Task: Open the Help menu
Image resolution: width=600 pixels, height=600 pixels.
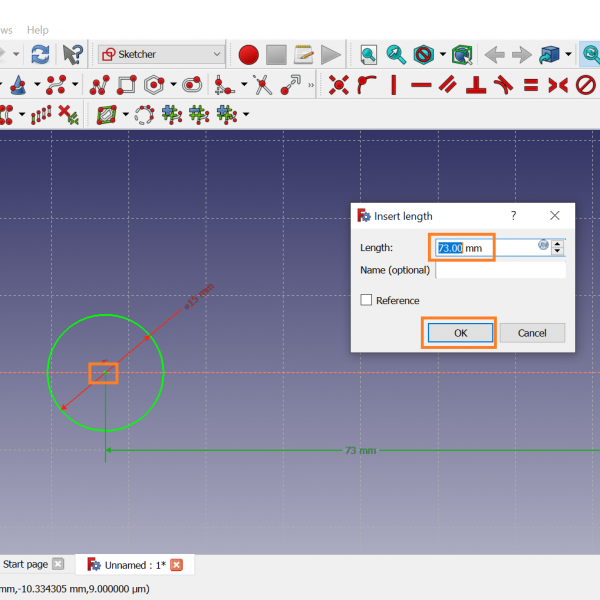Action: (x=37, y=30)
